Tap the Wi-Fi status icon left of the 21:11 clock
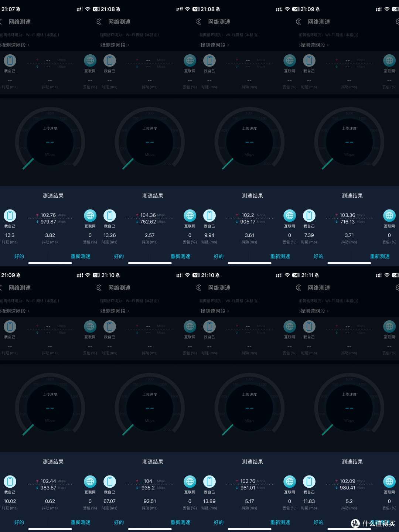This screenshot has height=532, width=399. pos(287,275)
